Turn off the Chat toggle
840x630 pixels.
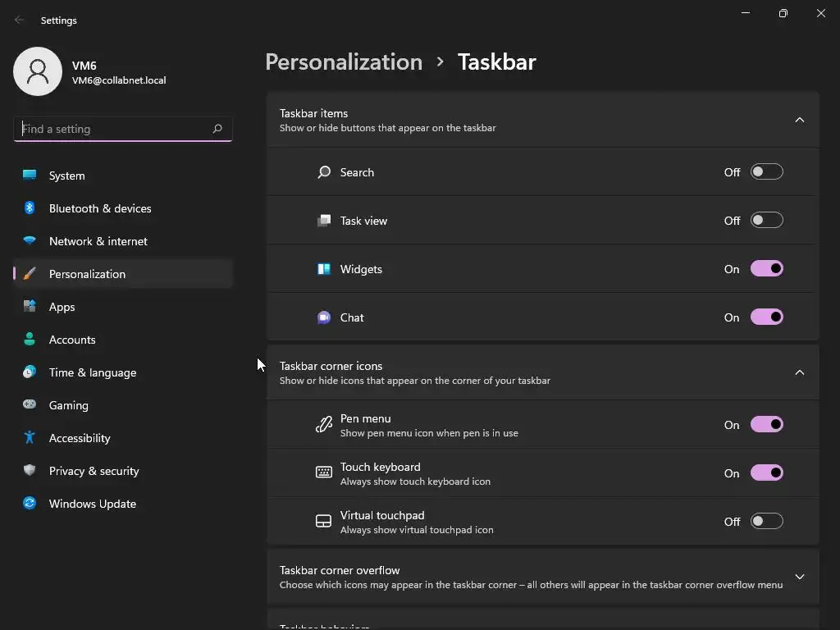tap(766, 317)
